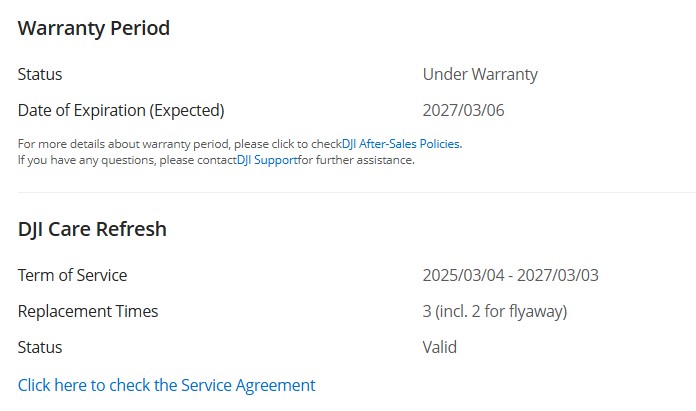Select the Replacement Times label
696x411 pixels.
point(88,311)
